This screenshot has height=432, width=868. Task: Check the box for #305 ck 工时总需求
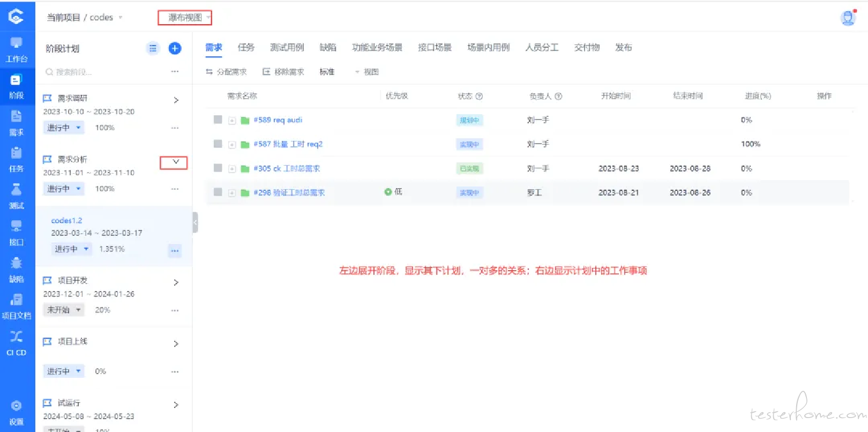click(x=218, y=168)
